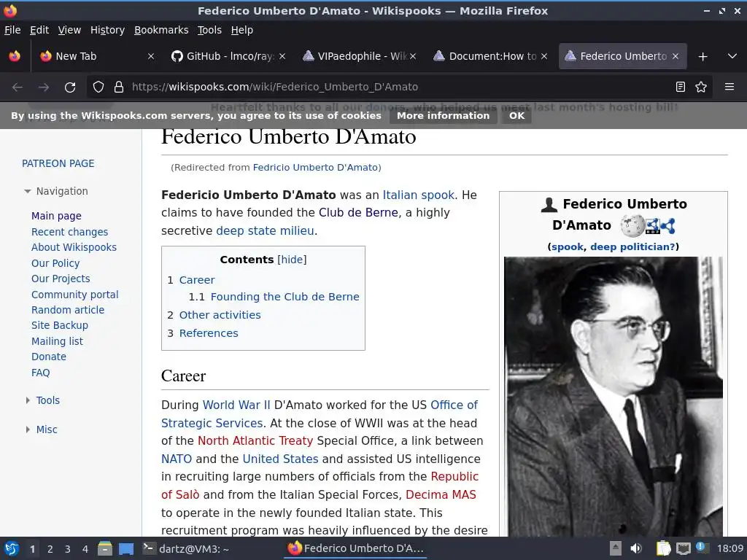Image resolution: width=747 pixels, height=560 pixels.
Task: Click the notification info icon in system tray
Action: tap(700, 547)
